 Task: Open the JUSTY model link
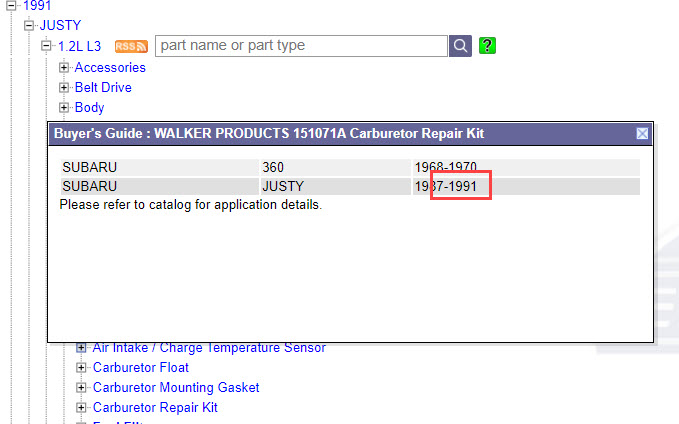point(60,26)
